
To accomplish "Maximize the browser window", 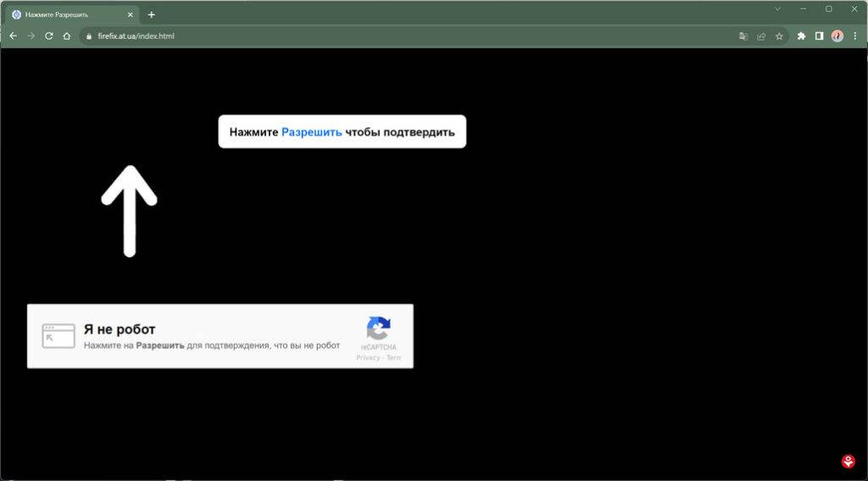I will 829,8.
